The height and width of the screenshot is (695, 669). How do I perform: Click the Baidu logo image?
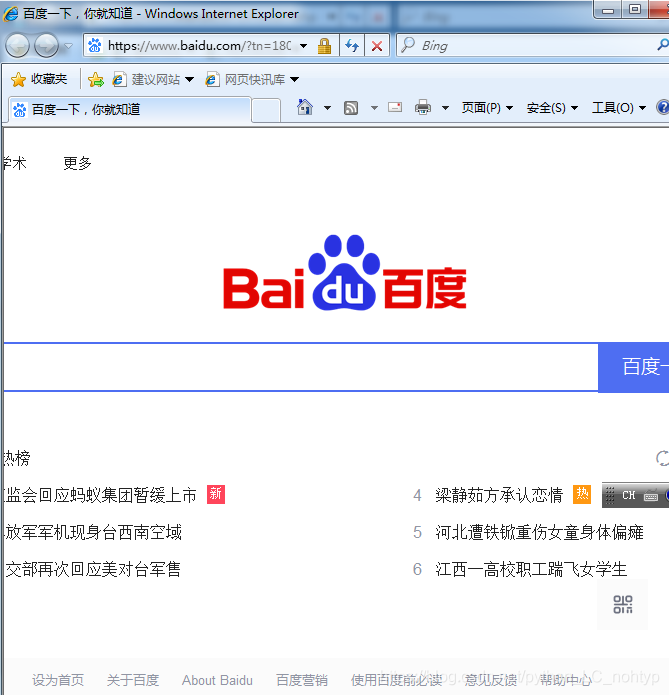point(344,273)
